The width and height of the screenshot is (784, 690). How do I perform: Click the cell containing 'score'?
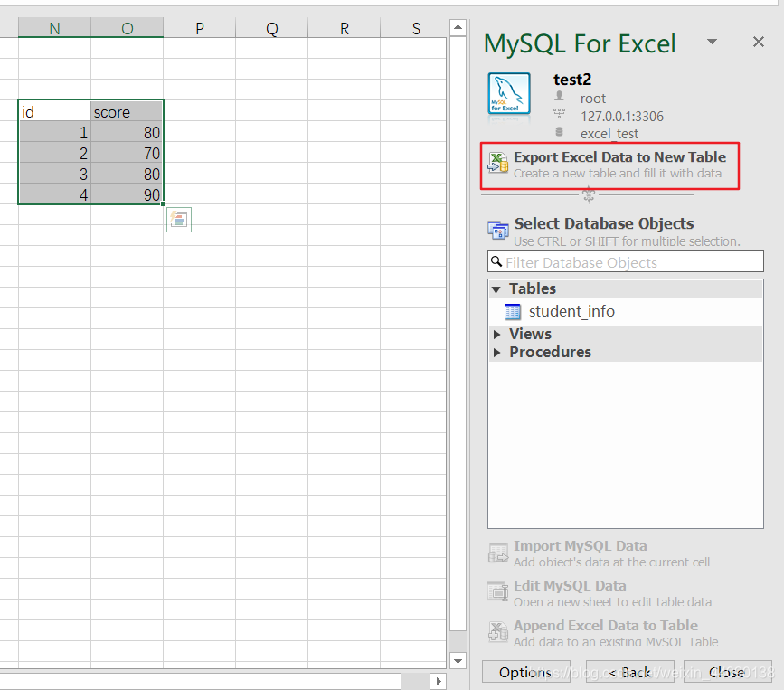click(127, 111)
